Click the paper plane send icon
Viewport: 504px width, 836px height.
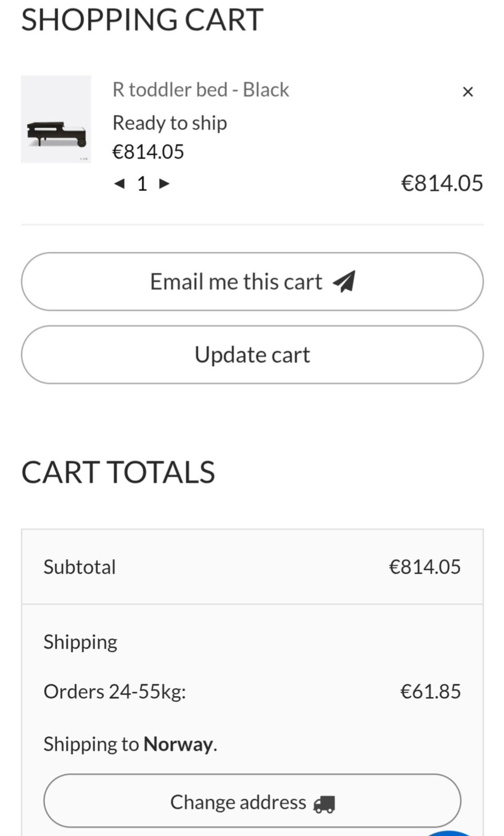pyautogui.click(x=344, y=282)
